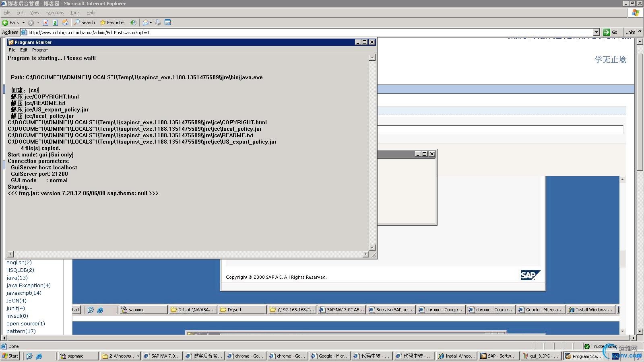This screenshot has height=362, width=644.
Task: Click the page icon in the Address bar
Action: coord(24,32)
